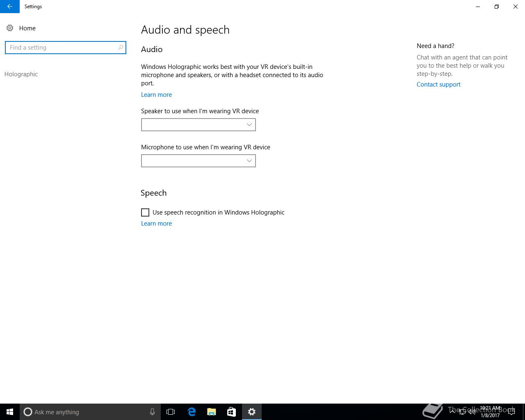Expand the VR microphone selection dropdown
Image resolution: width=525 pixels, height=420 pixels.
[x=199, y=161]
